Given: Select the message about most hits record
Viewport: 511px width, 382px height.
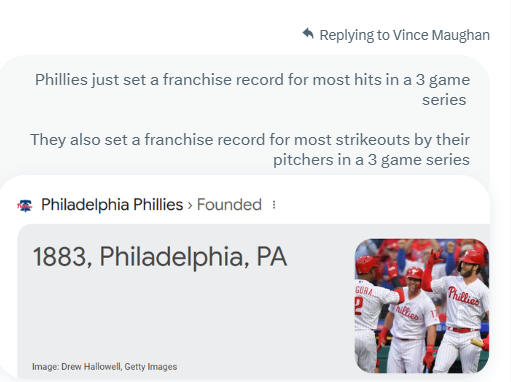Looking at the screenshot, I should click(x=252, y=90).
